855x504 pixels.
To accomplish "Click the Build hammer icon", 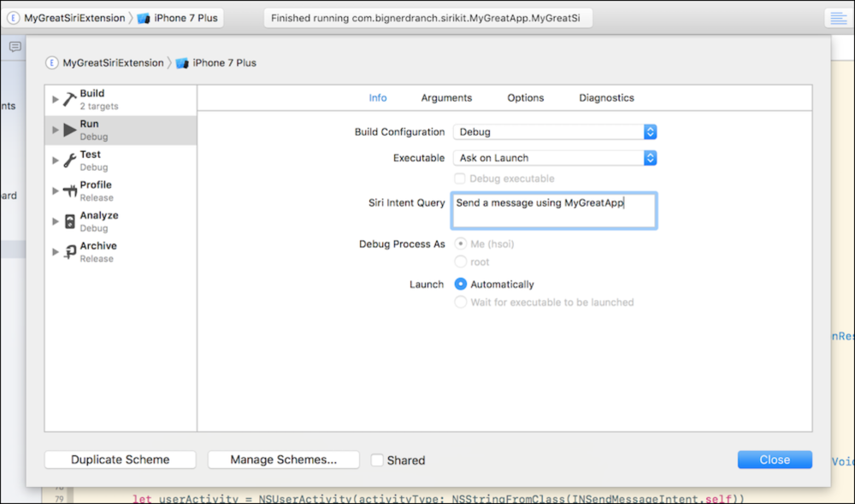I will (70, 99).
